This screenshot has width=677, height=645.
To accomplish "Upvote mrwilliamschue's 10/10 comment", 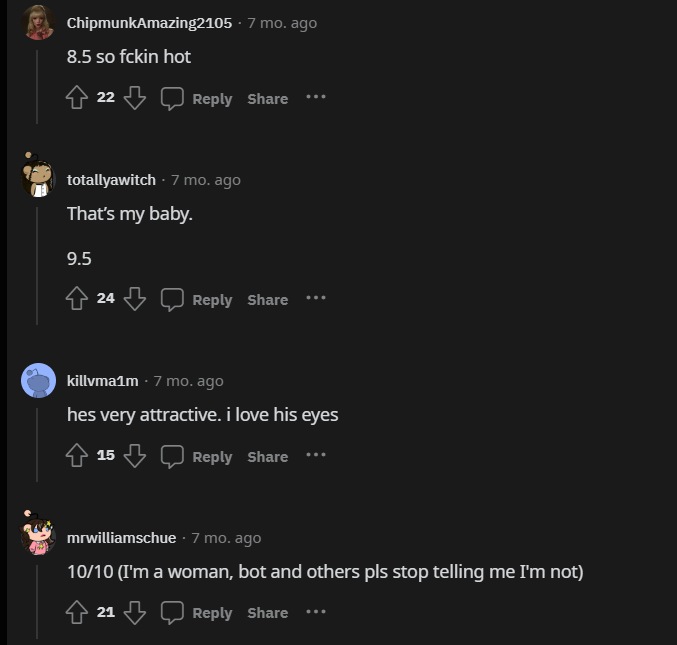I will click(77, 612).
